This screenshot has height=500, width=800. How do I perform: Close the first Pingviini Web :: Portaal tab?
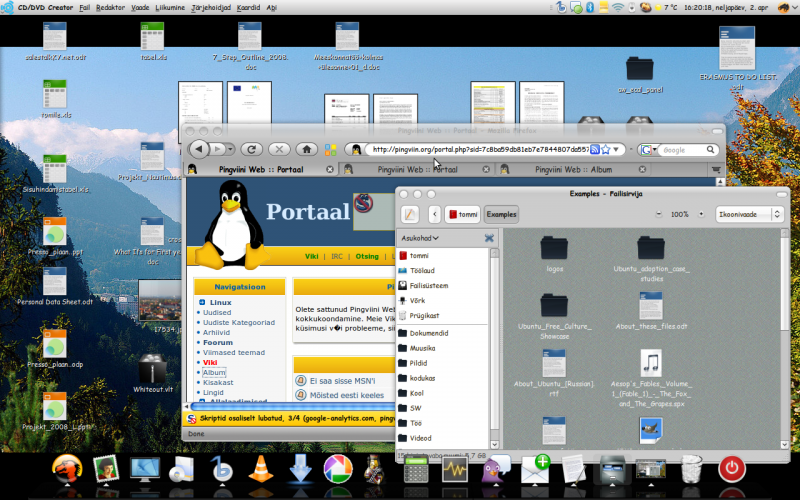point(330,169)
